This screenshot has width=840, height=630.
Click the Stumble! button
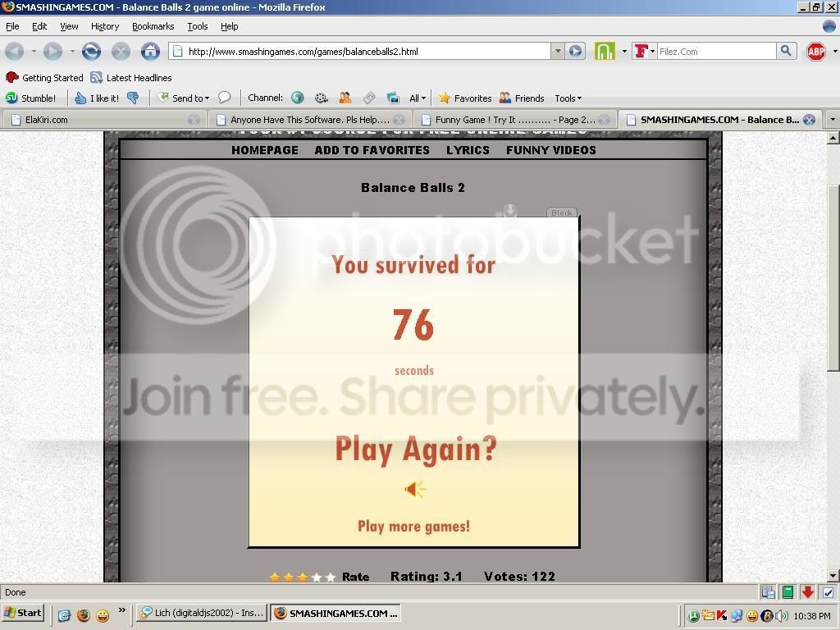click(31, 98)
